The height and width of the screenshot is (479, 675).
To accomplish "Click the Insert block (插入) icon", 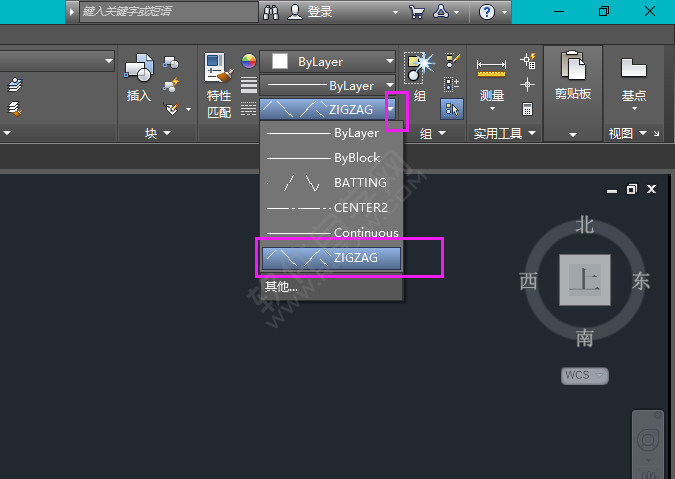I will (139, 68).
